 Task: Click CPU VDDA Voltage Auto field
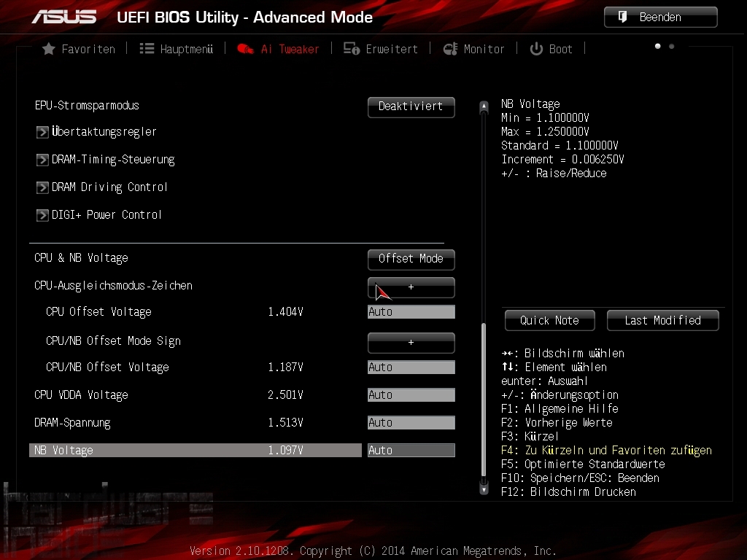(x=411, y=394)
